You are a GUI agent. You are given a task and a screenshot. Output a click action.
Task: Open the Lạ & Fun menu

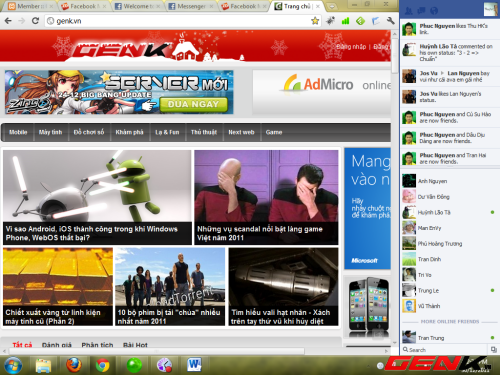[167, 132]
